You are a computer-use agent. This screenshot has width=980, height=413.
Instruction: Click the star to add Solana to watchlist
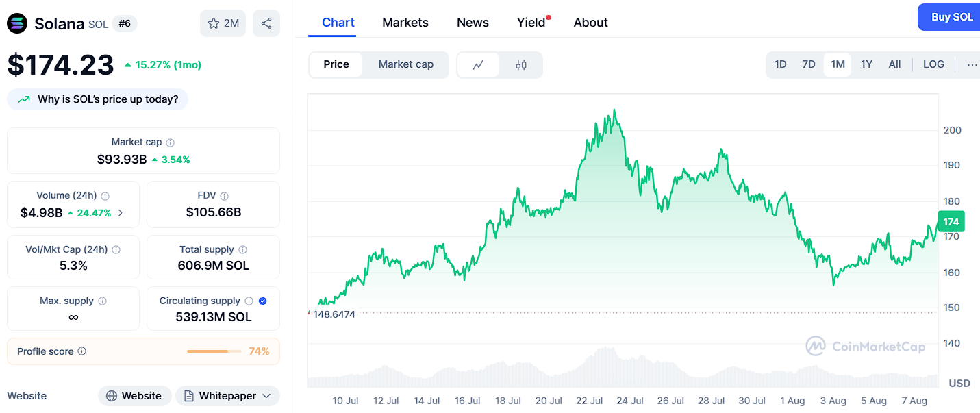coord(212,23)
